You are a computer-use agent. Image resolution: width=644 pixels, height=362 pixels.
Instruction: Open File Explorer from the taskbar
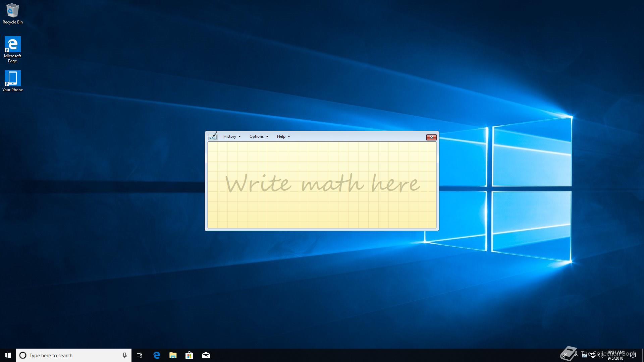173,355
